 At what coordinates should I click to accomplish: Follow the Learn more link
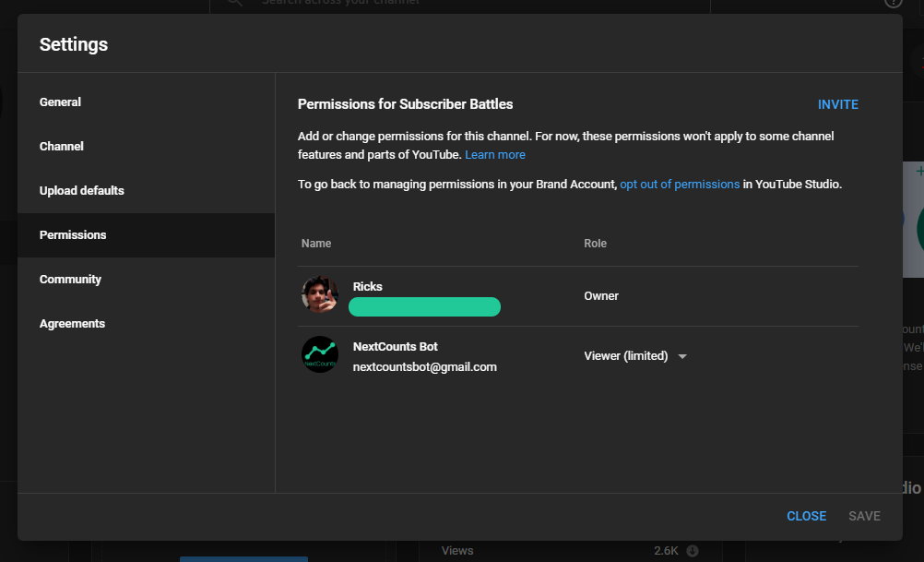pos(494,154)
